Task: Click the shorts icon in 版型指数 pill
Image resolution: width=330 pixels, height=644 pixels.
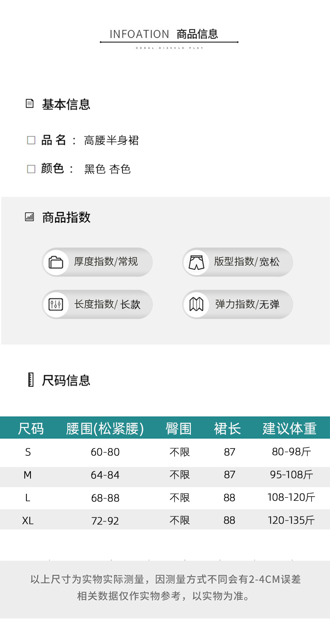Action: (196, 262)
